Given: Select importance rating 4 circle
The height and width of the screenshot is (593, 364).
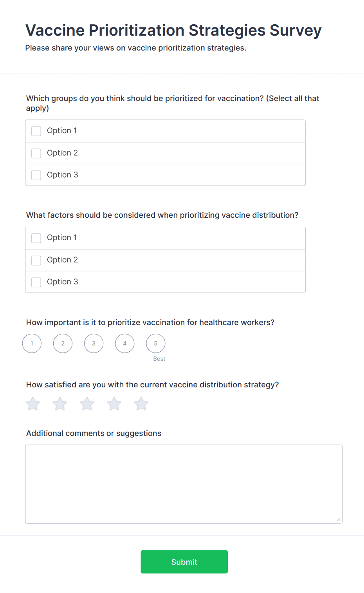Looking at the screenshot, I should [125, 344].
